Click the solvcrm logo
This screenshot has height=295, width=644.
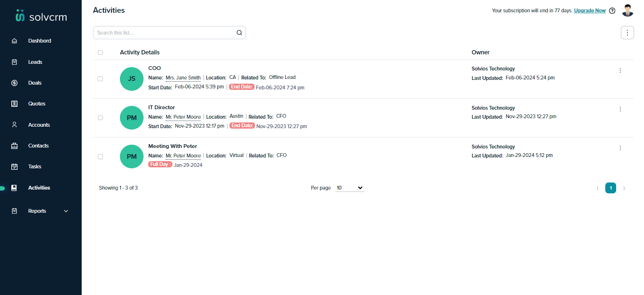pos(41,16)
